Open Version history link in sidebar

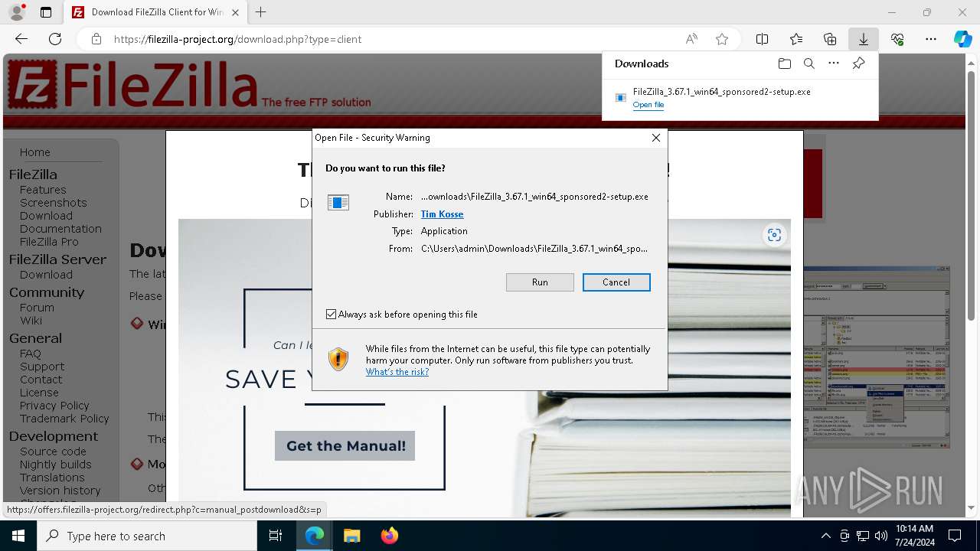click(x=60, y=491)
